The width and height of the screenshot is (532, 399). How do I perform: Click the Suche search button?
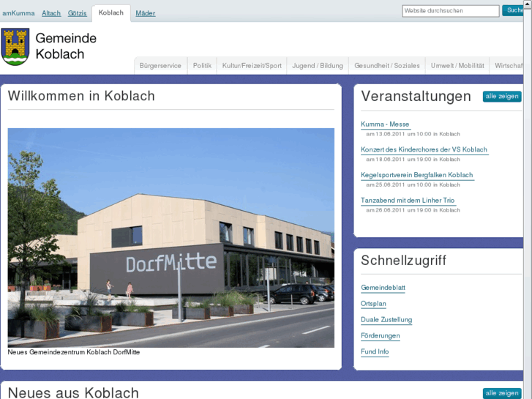pos(513,10)
